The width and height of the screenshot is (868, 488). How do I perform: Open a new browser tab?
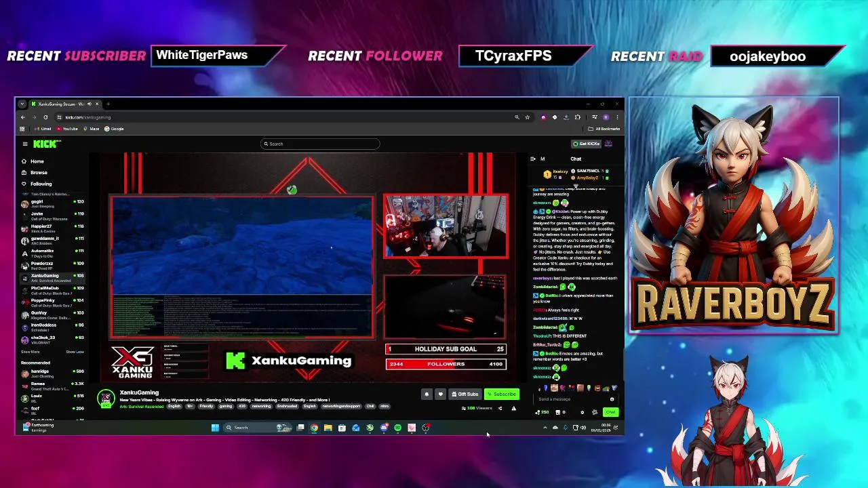[x=108, y=104]
